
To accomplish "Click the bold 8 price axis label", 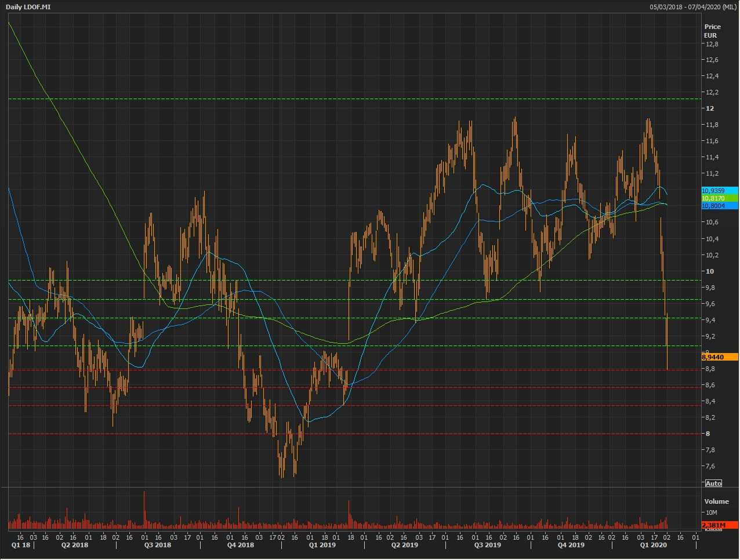I will pyautogui.click(x=708, y=434).
